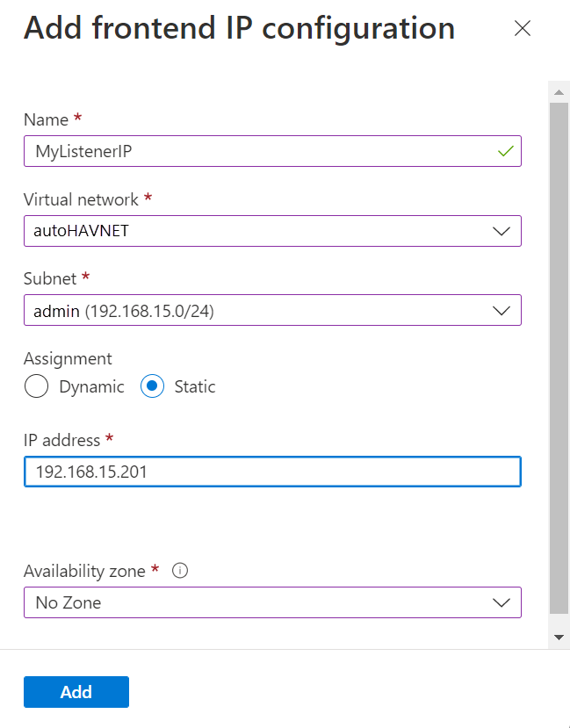Open the Availability zone dropdown set to No Zone

[x=272, y=602]
